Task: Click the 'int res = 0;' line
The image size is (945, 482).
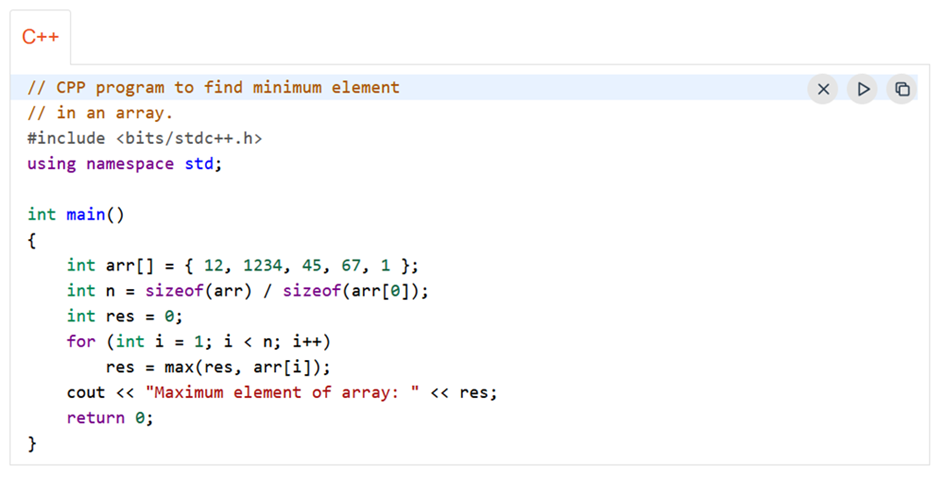Action: pyautogui.click(x=125, y=316)
